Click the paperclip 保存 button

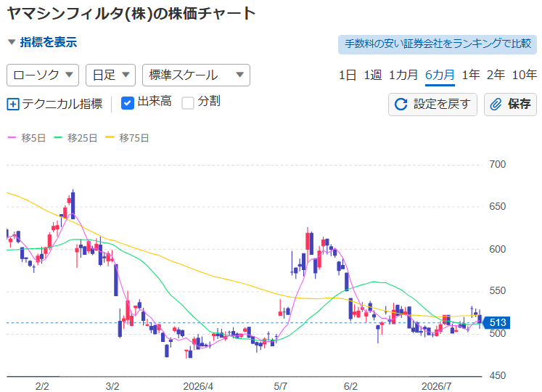coord(510,104)
